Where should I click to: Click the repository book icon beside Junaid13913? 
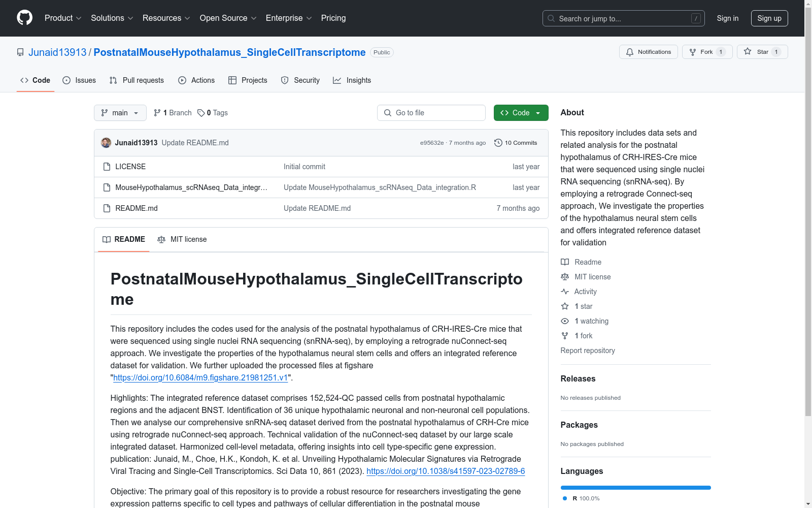click(20, 52)
